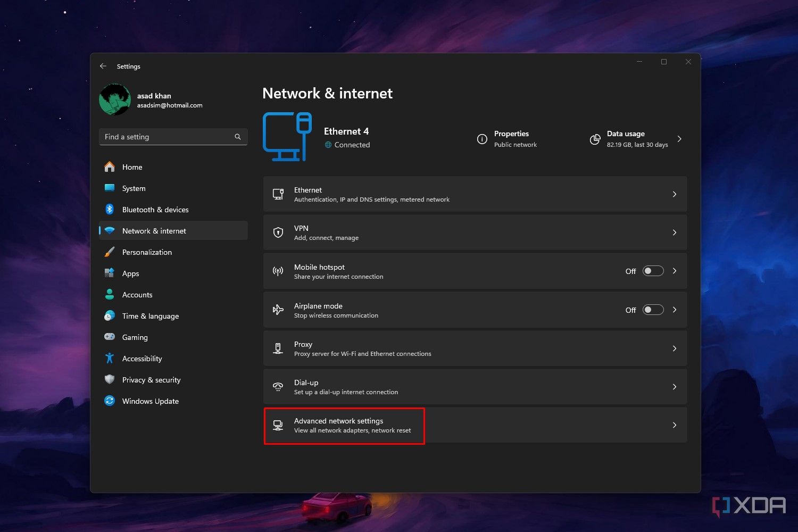The image size is (798, 532).
Task: Click the Privacy & security shield icon
Action: (110, 379)
